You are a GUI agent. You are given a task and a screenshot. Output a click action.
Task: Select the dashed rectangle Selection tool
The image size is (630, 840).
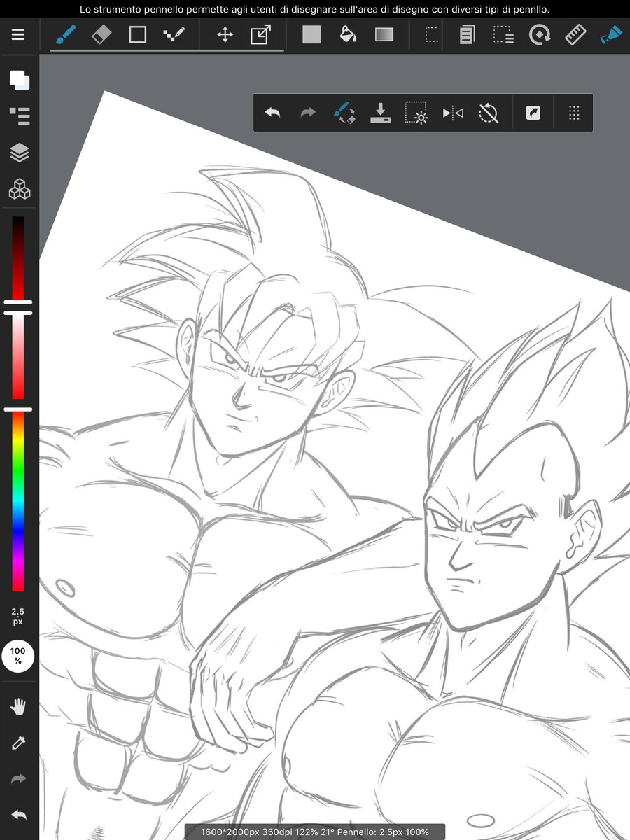[x=432, y=34]
